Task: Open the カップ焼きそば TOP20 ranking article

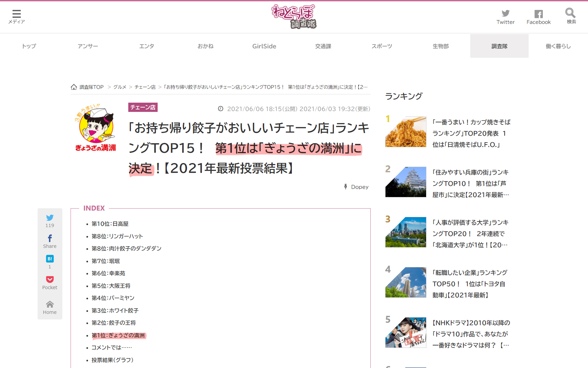Action: tap(472, 133)
